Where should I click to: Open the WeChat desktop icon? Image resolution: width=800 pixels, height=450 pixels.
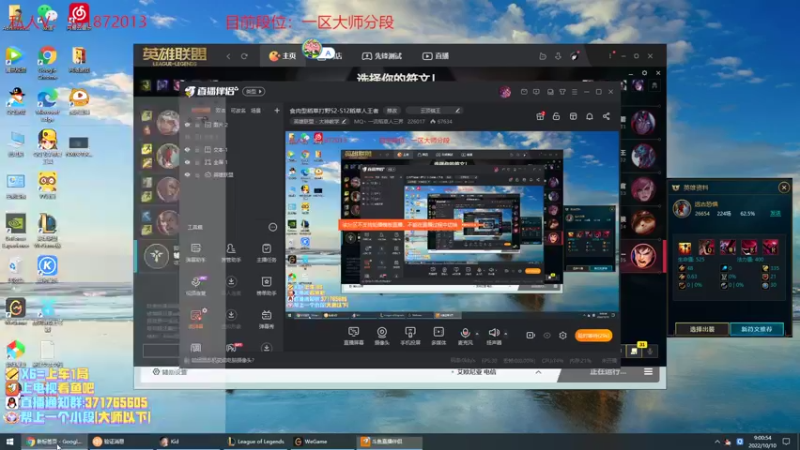point(47,15)
